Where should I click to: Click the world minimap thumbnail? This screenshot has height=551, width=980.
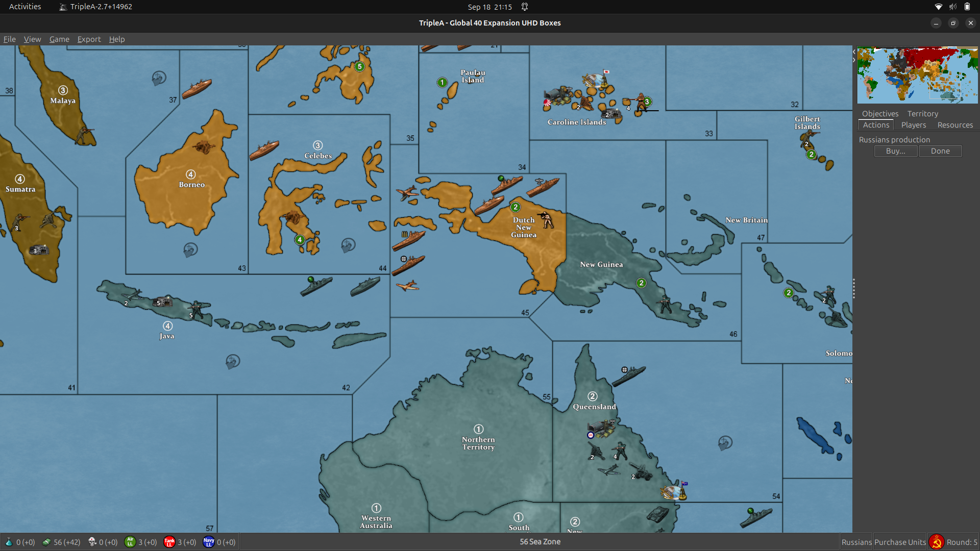pyautogui.click(x=917, y=76)
